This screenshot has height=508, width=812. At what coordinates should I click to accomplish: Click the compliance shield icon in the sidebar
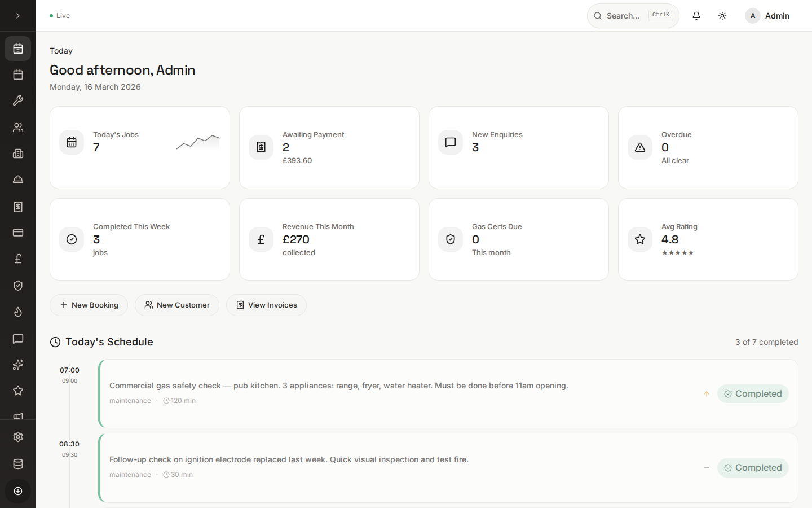(17, 286)
